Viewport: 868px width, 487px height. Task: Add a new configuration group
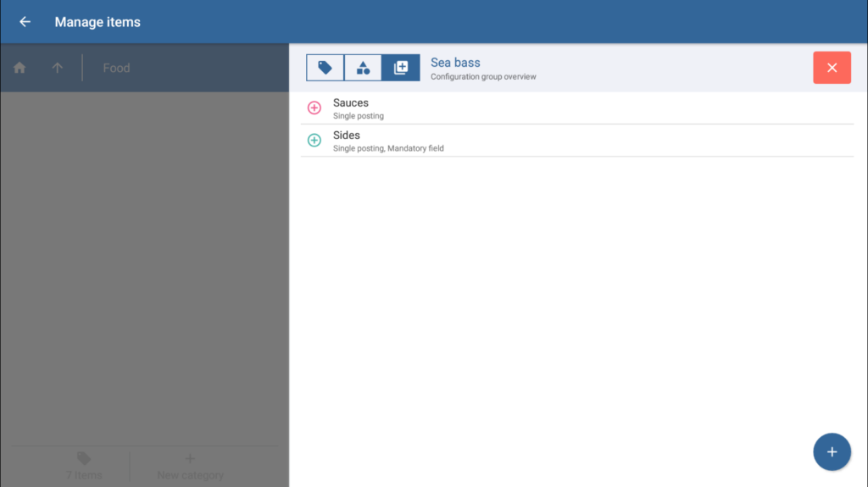point(832,451)
